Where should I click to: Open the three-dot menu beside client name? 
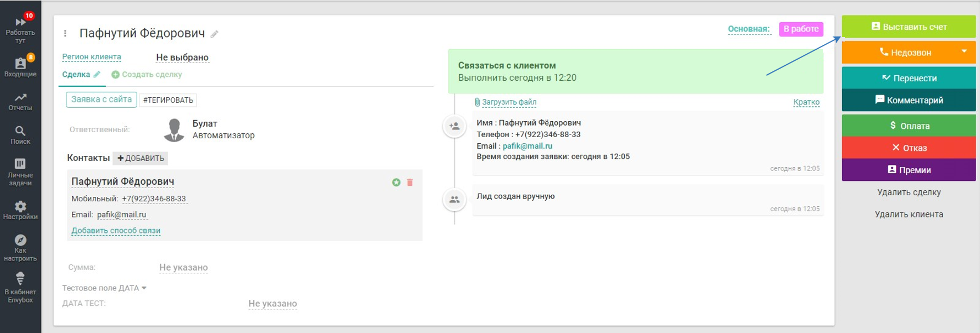65,33
